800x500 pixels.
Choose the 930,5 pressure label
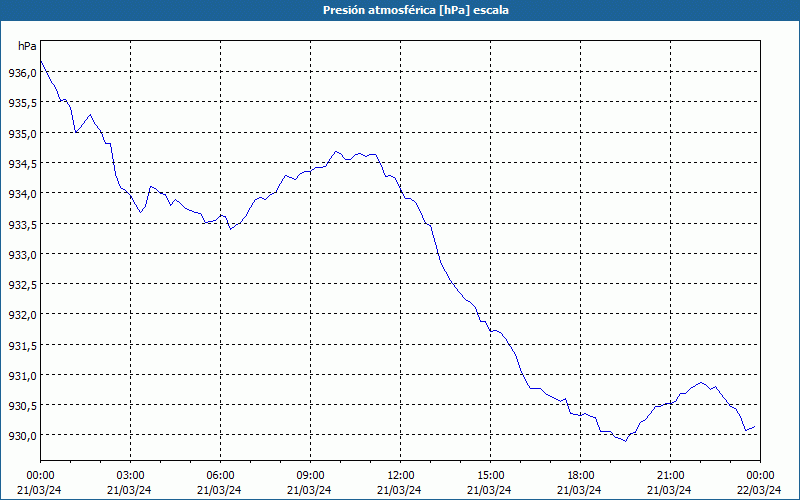(22, 406)
